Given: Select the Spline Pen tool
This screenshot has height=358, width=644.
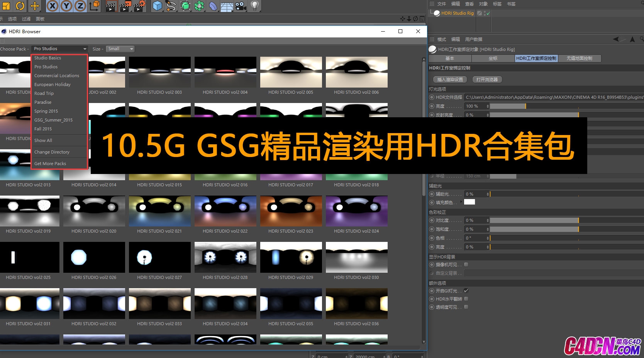Looking at the screenshot, I should pyautogui.click(x=171, y=6).
